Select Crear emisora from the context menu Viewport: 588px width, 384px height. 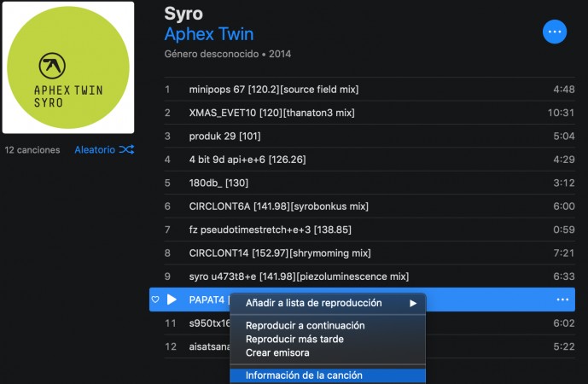(277, 352)
